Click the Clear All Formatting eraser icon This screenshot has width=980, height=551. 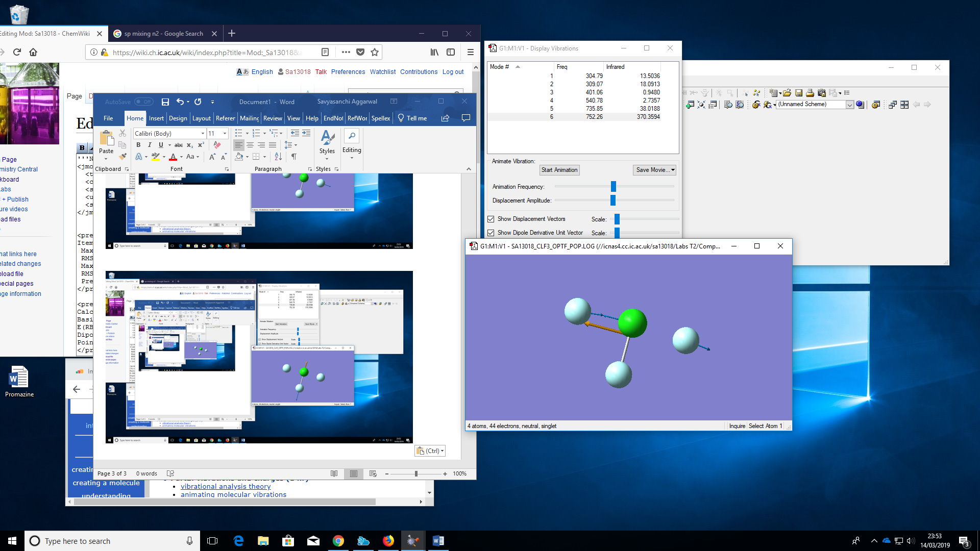(x=217, y=145)
